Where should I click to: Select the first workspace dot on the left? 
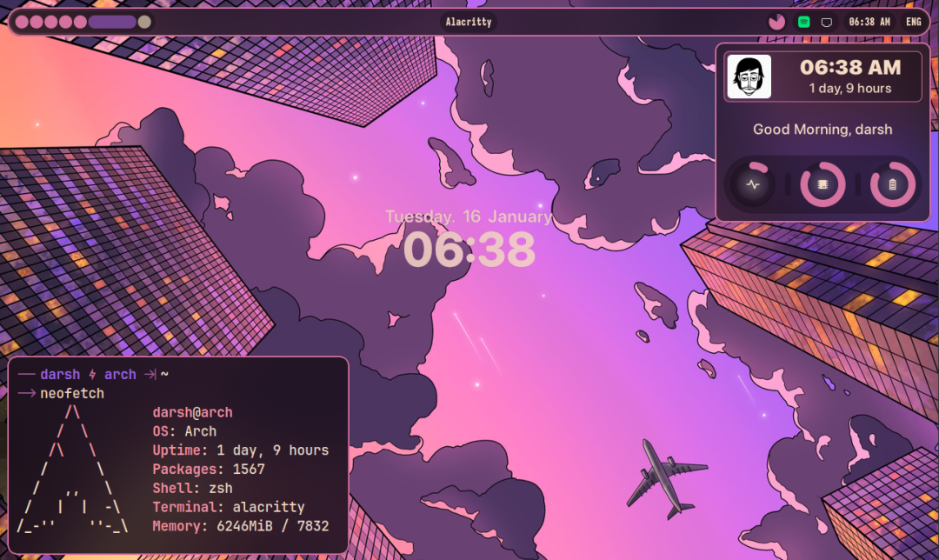click(22, 22)
